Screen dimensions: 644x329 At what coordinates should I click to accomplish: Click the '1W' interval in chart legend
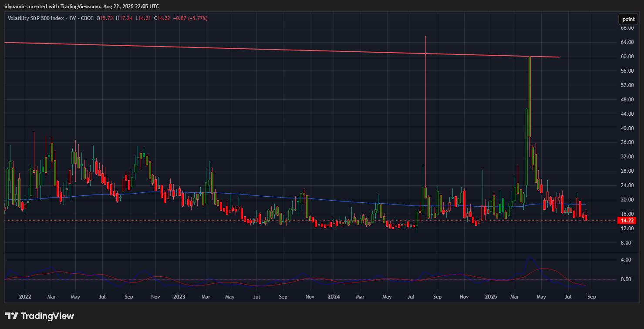(x=71, y=18)
